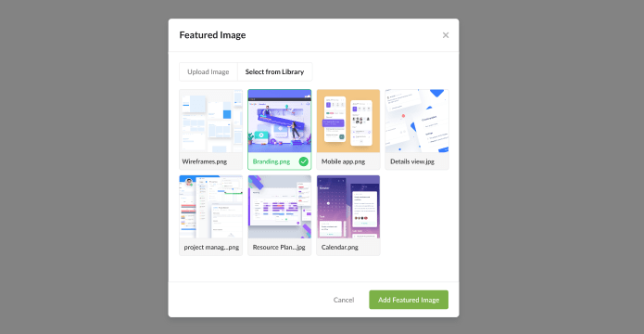Click the project manag...png file name
Screen dimensions: 644x334
(211, 248)
